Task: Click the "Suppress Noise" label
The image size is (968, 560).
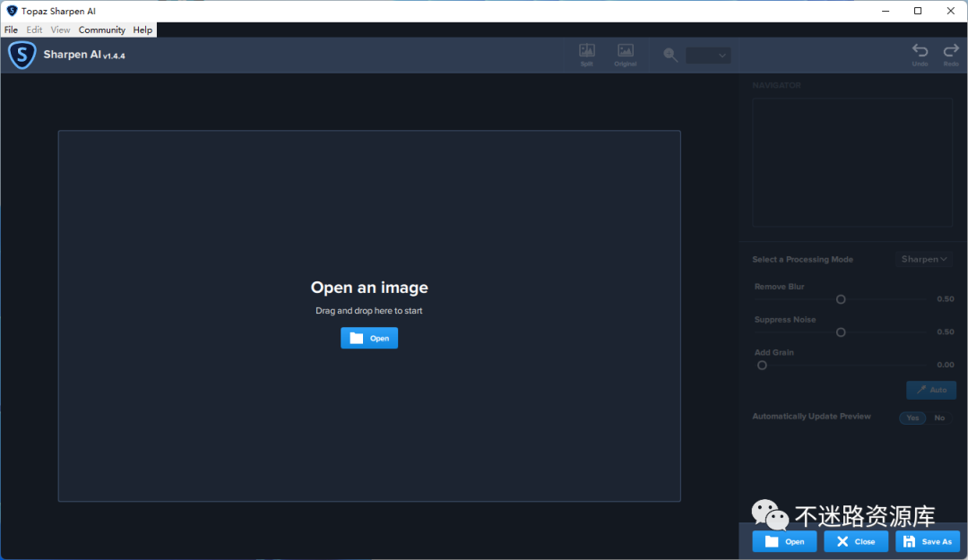Action: pyautogui.click(x=784, y=319)
